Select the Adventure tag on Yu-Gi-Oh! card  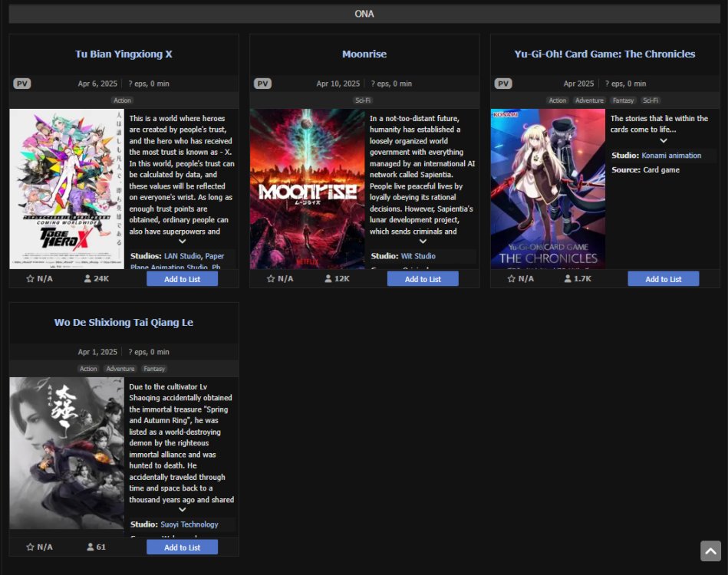[x=589, y=100]
